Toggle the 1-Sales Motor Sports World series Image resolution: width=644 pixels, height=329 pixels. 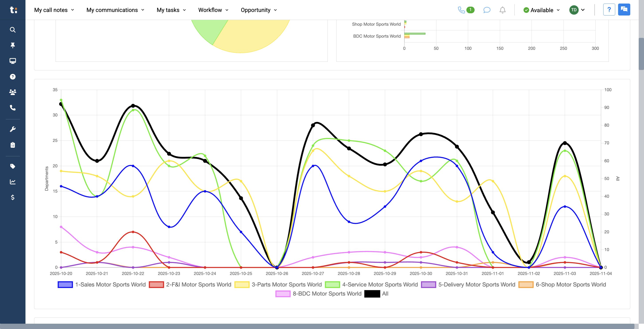coord(101,284)
